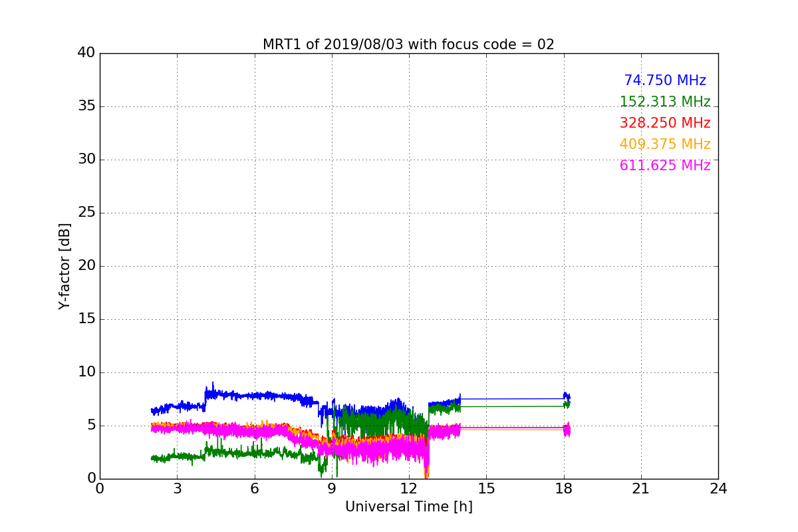Select the 328.250 MHz legend label
Screen dimensions: 798x532
click(665, 123)
